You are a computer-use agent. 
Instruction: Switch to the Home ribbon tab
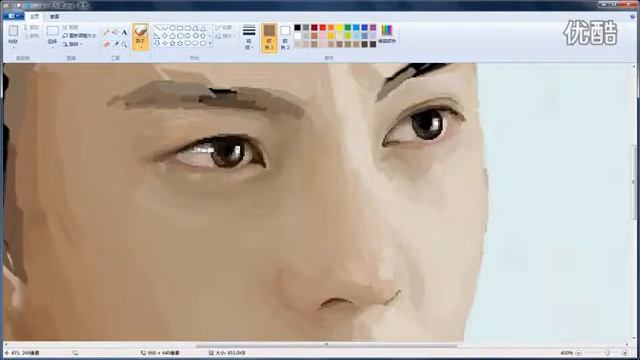(x=34, y=16)
